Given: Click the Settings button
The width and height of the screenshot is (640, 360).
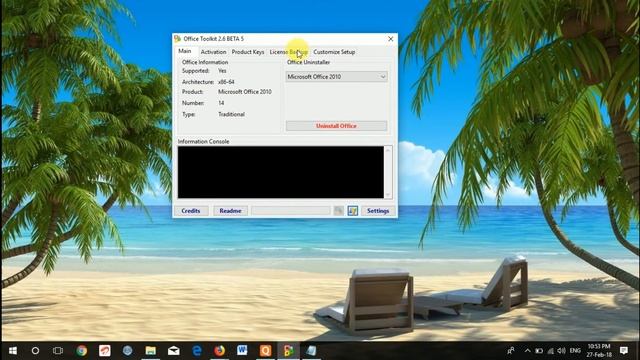Looking at the screenshot, I should [x=378, y=211].
